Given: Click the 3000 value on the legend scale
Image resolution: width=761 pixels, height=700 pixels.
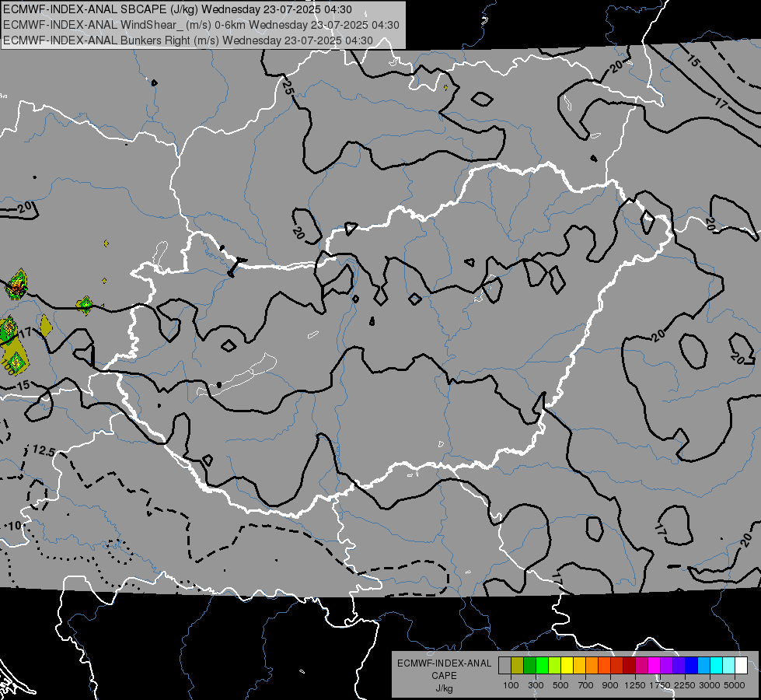Looking at the screenshot, I should coord(710,685).
